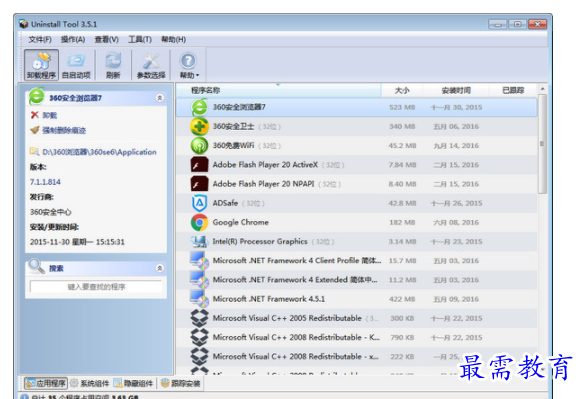The width and height of the screenshot is (581, 399).
Task: Click the Google Chrome program name
Action: click(x=240, y=222)
